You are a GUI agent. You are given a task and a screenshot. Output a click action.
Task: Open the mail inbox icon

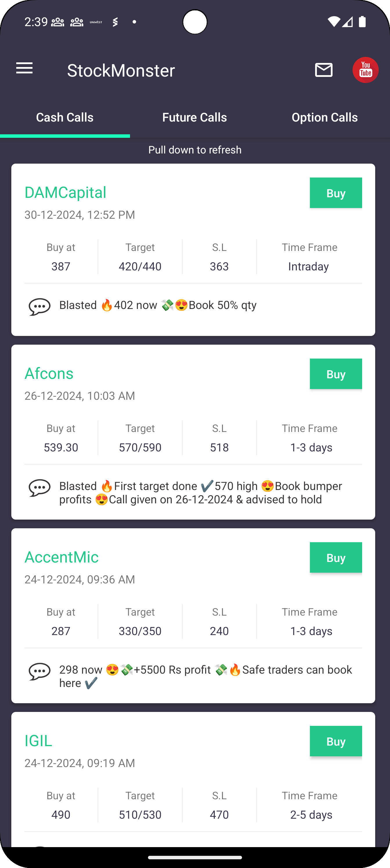pyautogui.click(x=324, y=70)
